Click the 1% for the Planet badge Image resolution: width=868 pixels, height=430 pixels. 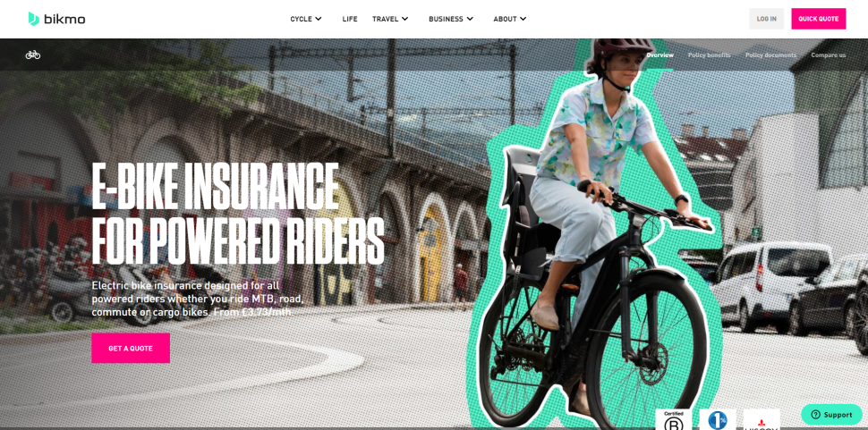718,420
